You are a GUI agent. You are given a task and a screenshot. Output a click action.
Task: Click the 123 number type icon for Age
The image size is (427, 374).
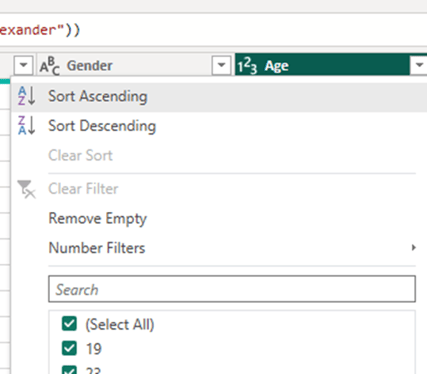pyautogui.click(x=247, y=66)
